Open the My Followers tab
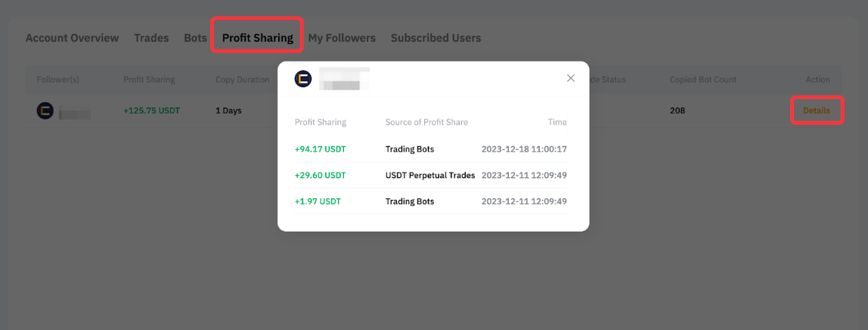The height and width of the screenshot is (330, 868). [342, 38]
